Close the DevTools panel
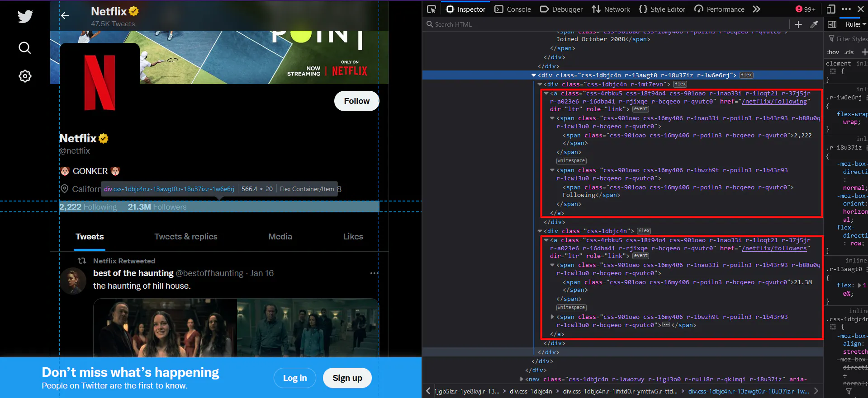The image size is (868, 398). [861, 9]
